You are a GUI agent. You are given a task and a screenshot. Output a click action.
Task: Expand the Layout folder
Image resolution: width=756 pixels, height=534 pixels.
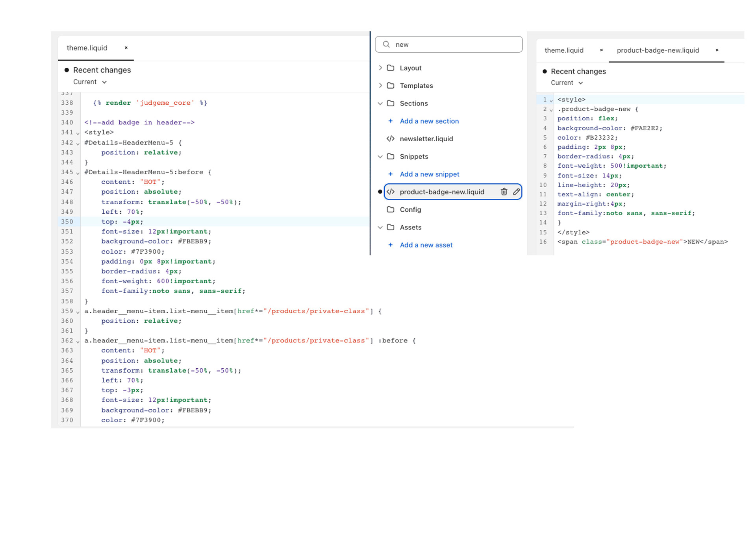(x=380, y=68)
